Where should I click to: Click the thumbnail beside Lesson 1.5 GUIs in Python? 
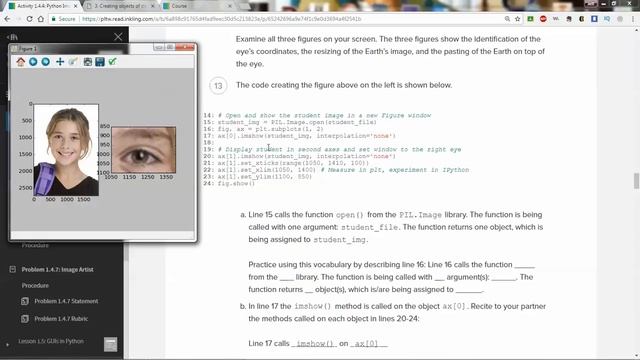110,344
